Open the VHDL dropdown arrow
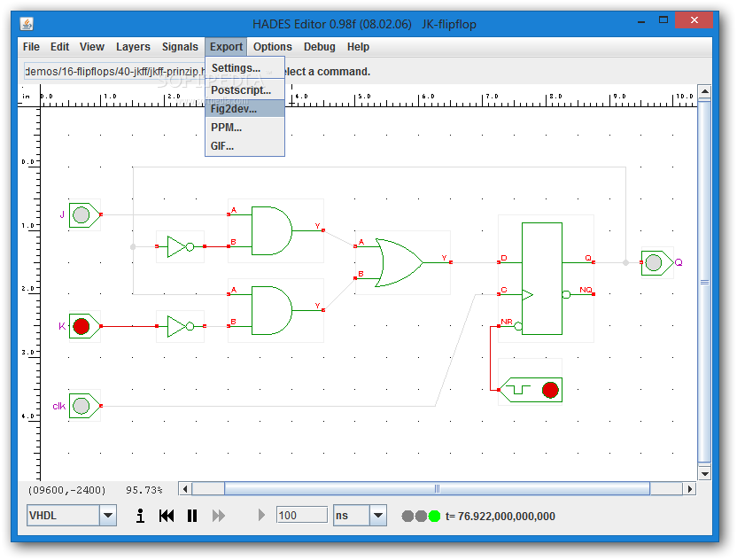737x560 pixels. (x=108, y=516)
